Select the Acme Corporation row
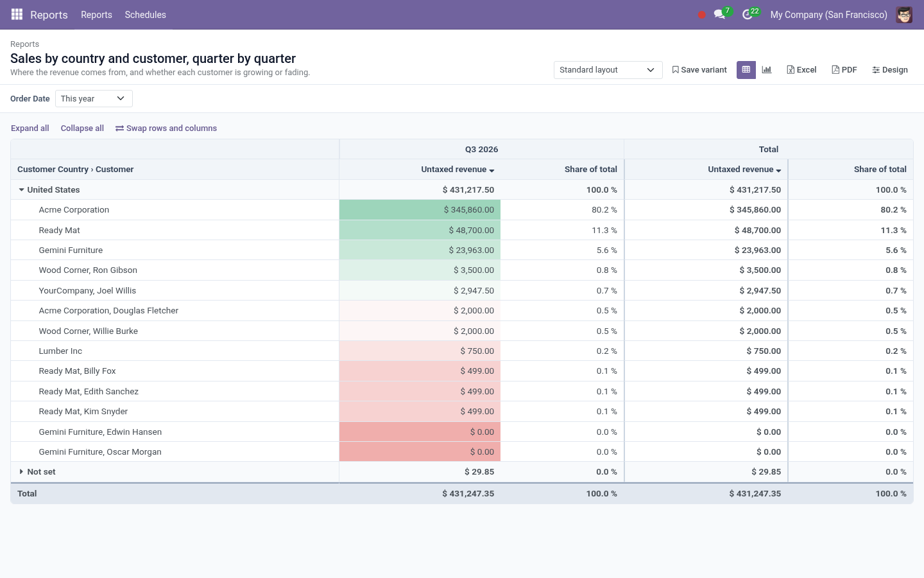This screenshot has width=924, height=578. click(x=462, y=210)
